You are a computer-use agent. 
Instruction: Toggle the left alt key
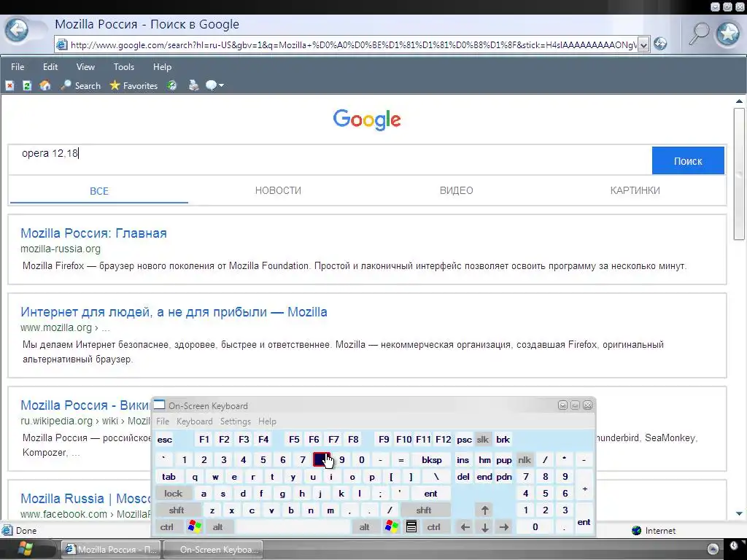tap(217, 527)
